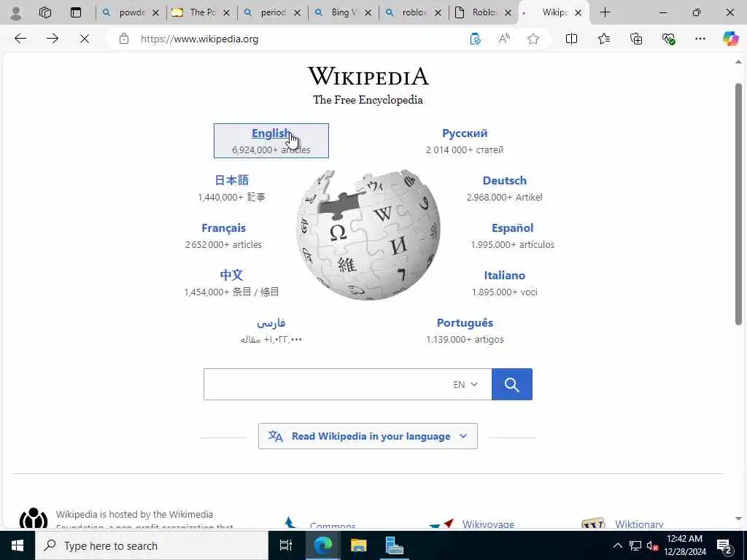Click the Wikipedia globe logo
Viewport: 747px width, 560px height.
[368, 235]
